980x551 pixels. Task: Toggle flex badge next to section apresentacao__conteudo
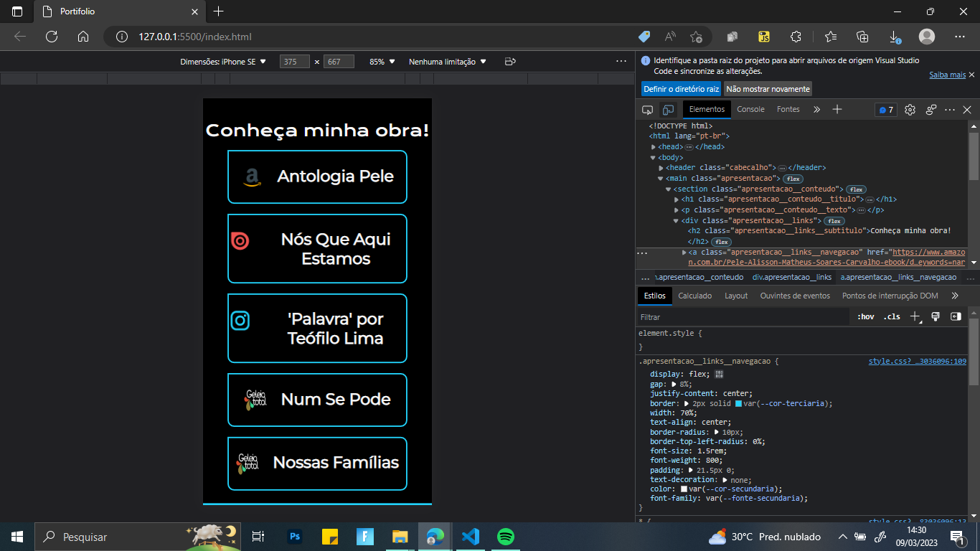857,189
